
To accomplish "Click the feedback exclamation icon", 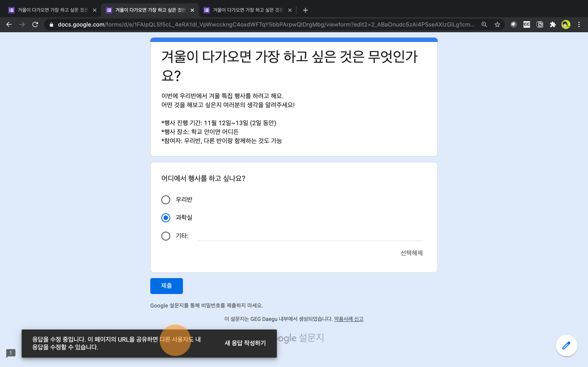I will pyautogui.click(x=11, y=353).
